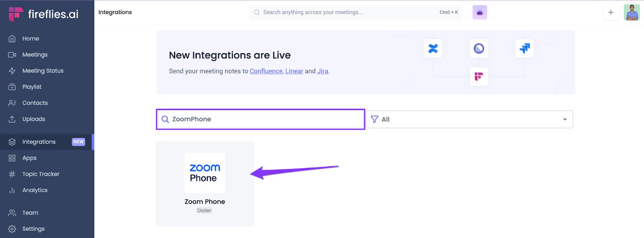The height and width of the screenshot is (238, 644).
Task: Focus the global meetings search bar
Action: pyautogui.click(x=346, y=12)
